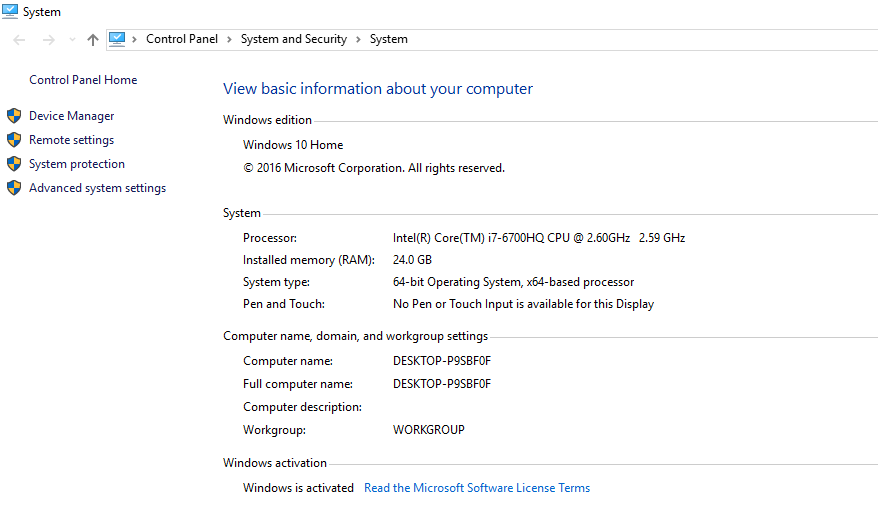Click the System window title icon

[10, 12]
